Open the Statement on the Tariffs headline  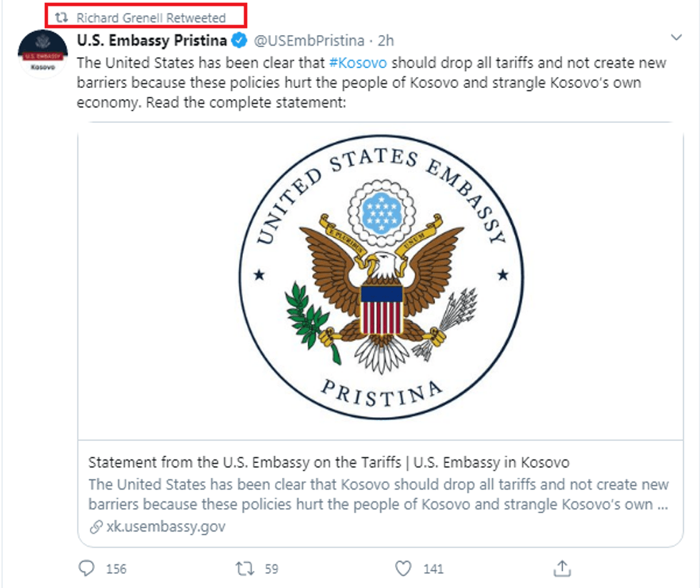pyautogui.click(x=329, y=462)
